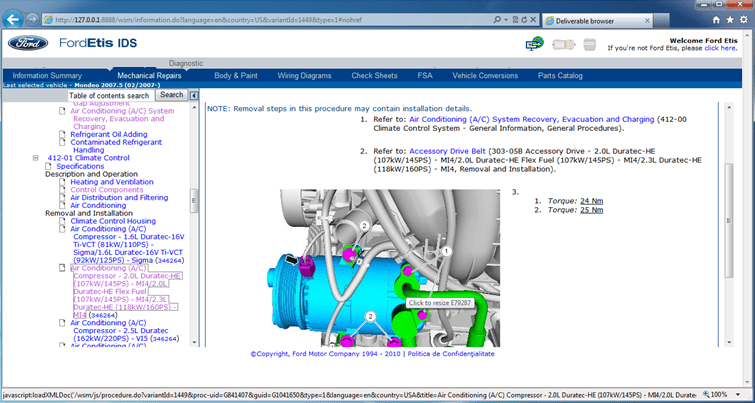Click the 24 Nm torque value link

click(x=591, y=201)
